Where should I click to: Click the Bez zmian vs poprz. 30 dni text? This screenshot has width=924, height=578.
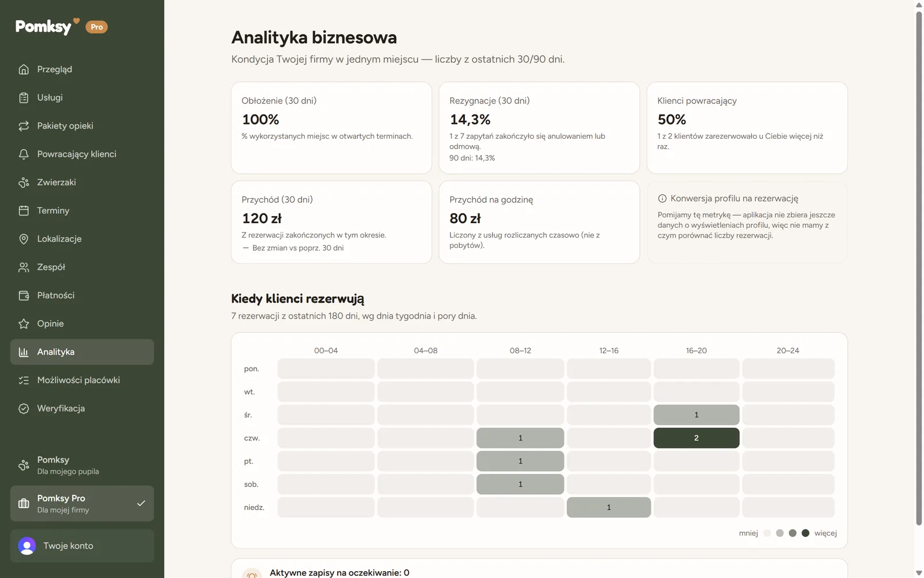[x=298, y=248]
